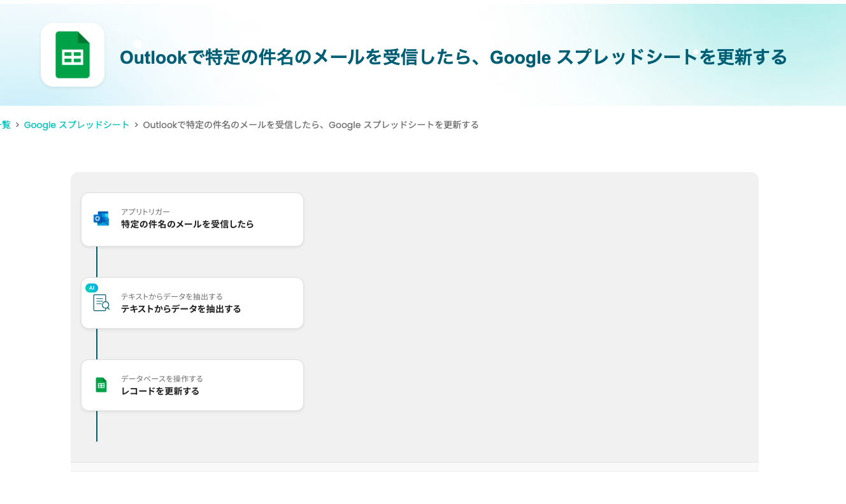This screenshot has width=846, height=504.
Task: Click the small grey テキストからデータを抽出する label
Action: pyautogui.click(x=171, y=296)
